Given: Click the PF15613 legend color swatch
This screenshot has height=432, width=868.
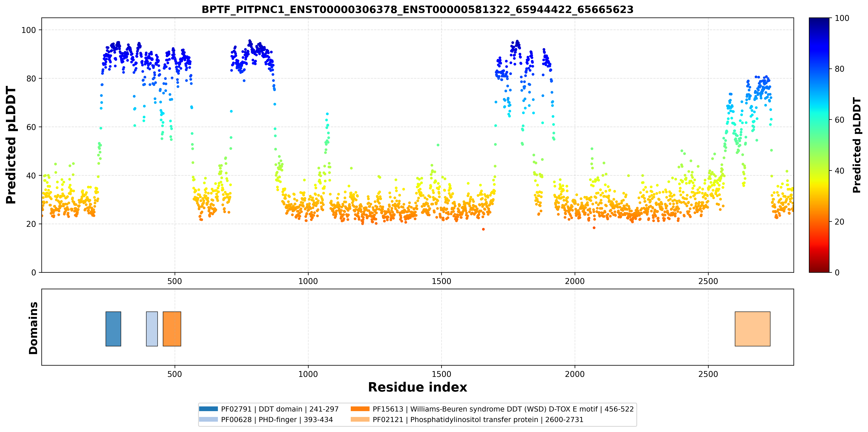Looking at the screenshot, I should 360,409.
